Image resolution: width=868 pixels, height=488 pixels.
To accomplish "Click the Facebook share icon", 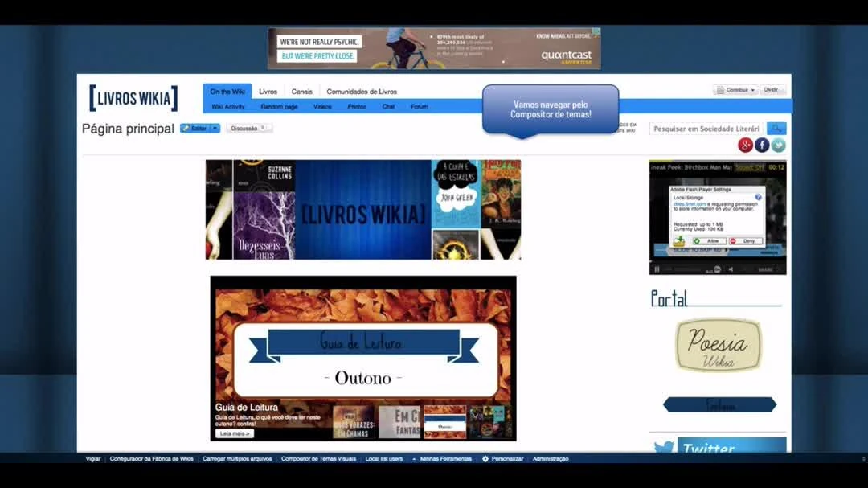I will [x=762, y=145].
